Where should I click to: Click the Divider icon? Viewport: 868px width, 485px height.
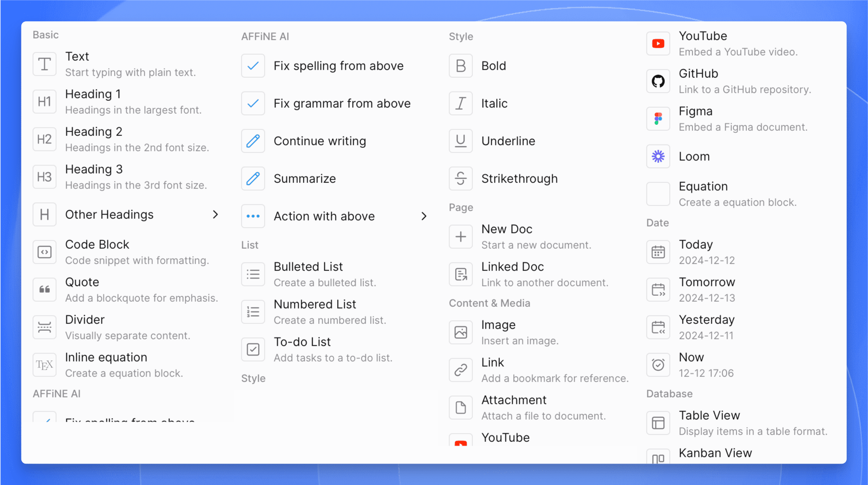pyautogui.click(x=44, y=327)
